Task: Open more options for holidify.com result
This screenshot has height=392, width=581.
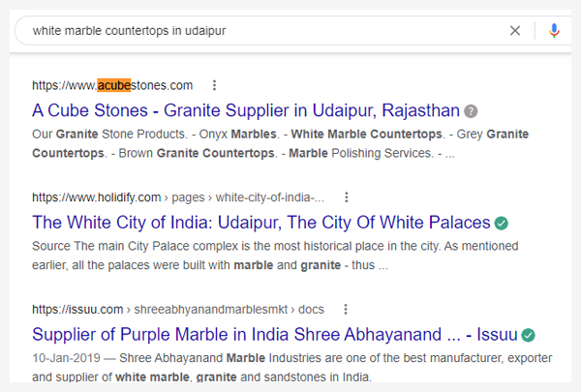Action: (347, 197)
